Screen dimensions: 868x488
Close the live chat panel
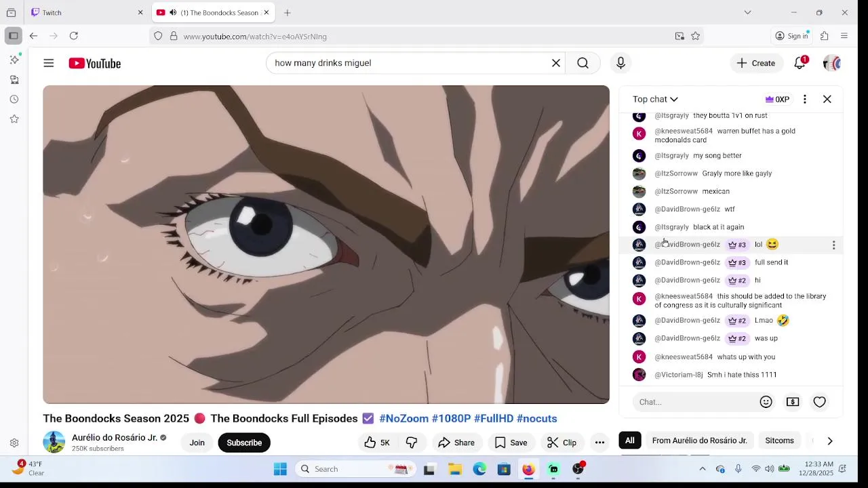point(827,99)
